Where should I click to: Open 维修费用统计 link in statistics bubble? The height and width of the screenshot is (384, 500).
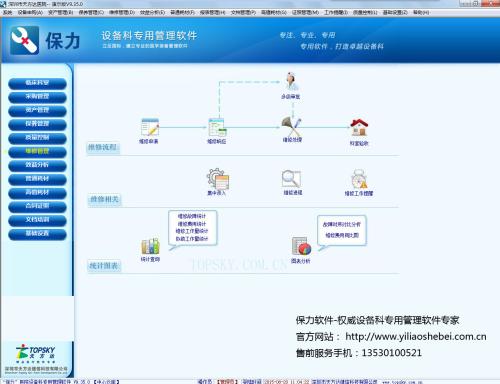192,224
